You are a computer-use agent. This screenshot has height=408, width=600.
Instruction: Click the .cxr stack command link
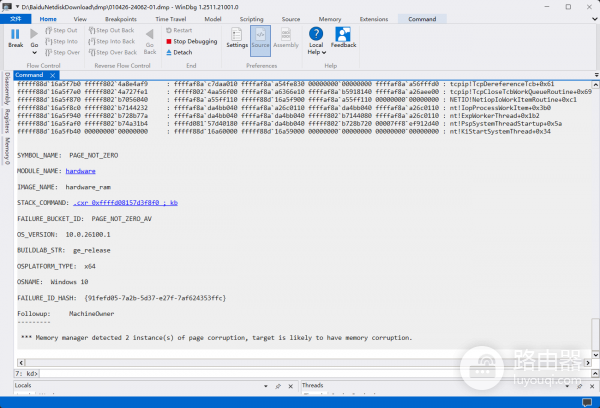pyautogui.click(x=125, y=203)
